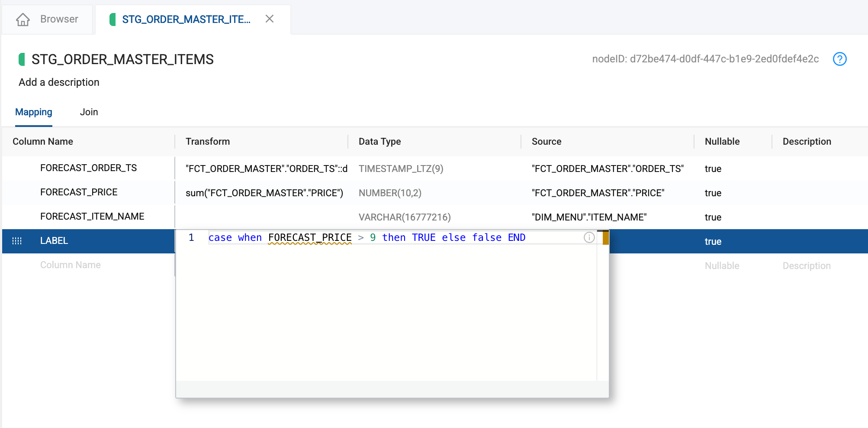Screen dimensions: 868x428
Task: Open the Browser home icon
Action: point(23,19)
